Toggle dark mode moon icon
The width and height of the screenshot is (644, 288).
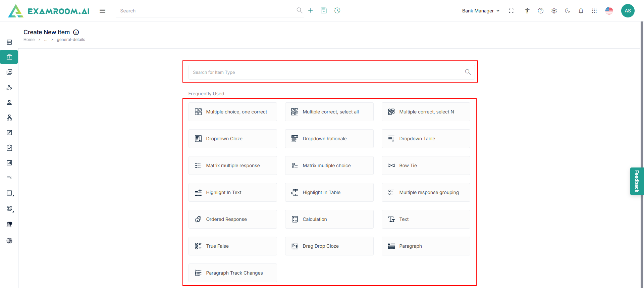tap(568, 11)
